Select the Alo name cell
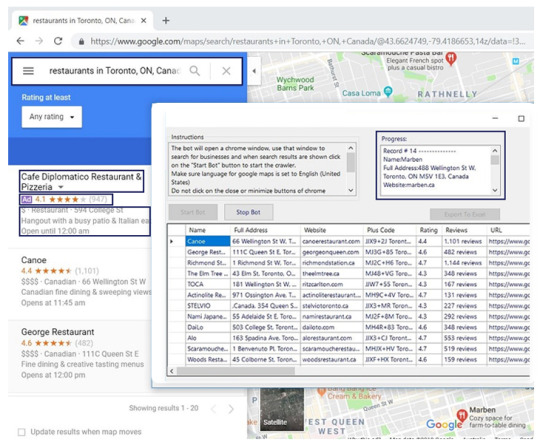540x445 pixels. point(208,338)
